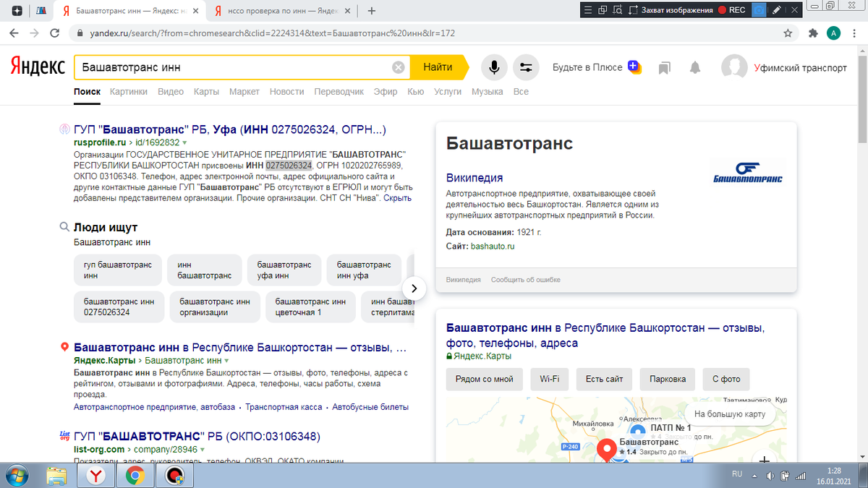Take a screenshot with the camera icon

[x=759, y=10]
